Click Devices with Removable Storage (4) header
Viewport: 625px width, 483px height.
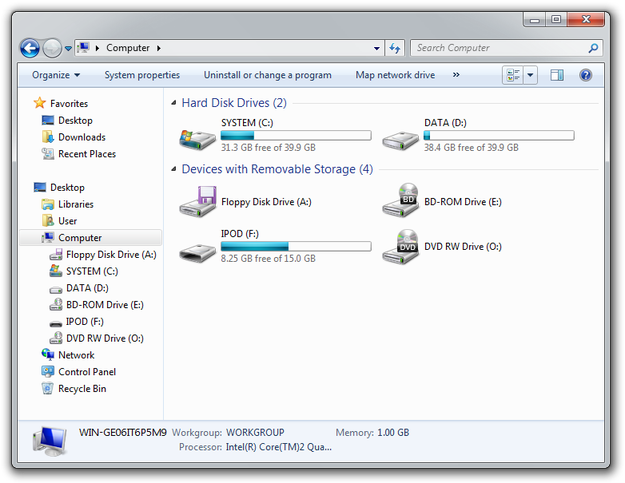277,169
